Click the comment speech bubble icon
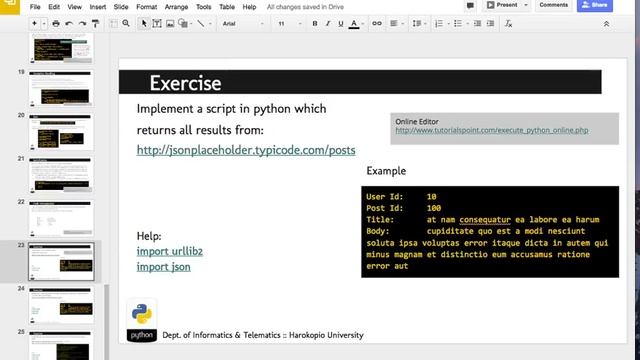The width and height of the screenshot is (640, 360). click(470, 5)
